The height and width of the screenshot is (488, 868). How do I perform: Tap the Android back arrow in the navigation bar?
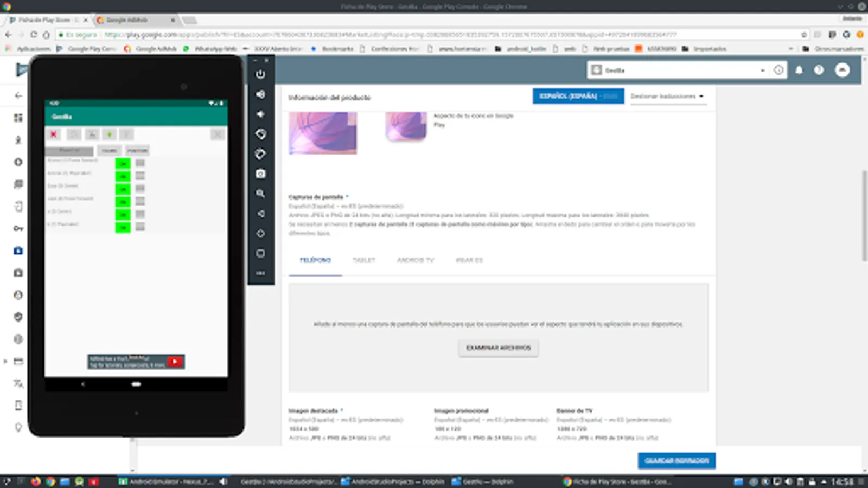(83, 384)
